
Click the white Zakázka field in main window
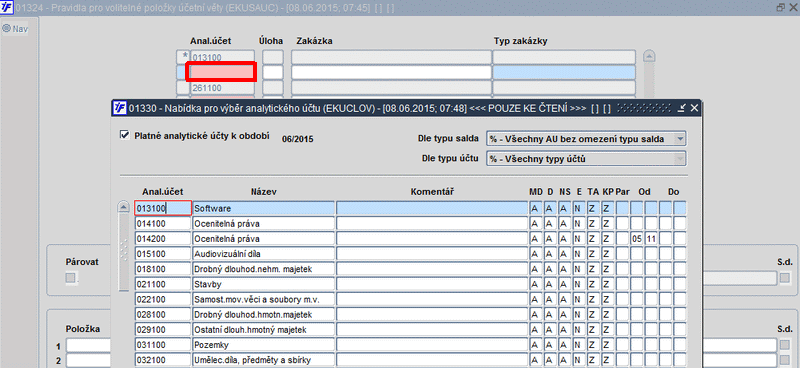pos(391,72)
